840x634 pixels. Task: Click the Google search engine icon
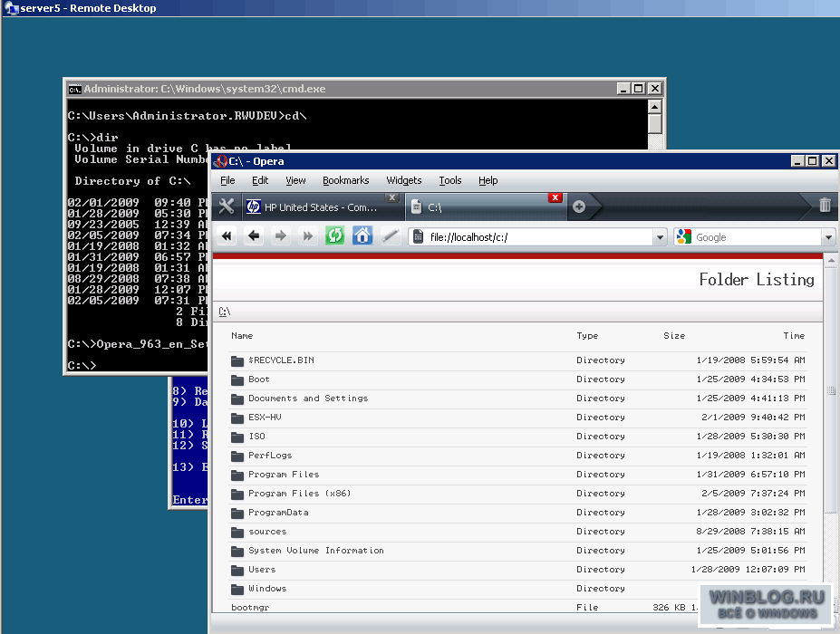point(683,236)
